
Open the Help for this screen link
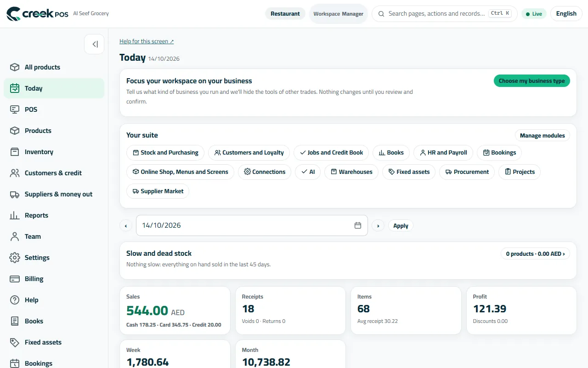click(x=147, y=41)
